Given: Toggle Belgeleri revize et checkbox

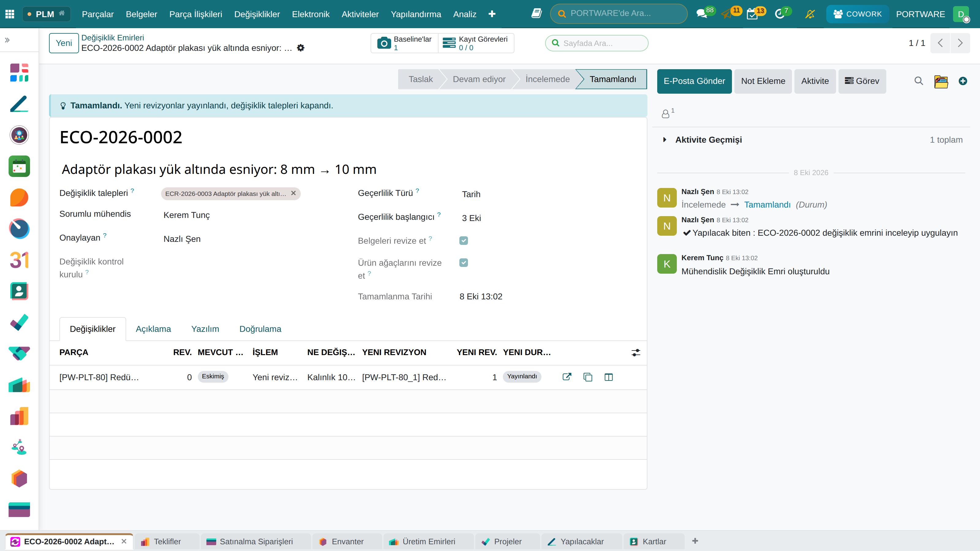Looking at the screenshot, I should click(463, 240).
